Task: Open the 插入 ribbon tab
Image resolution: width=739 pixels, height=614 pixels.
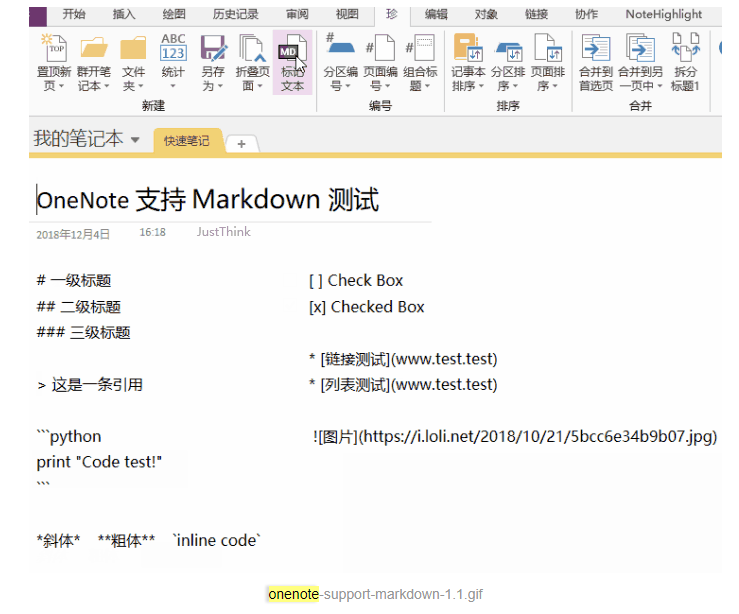Action: pyautogui.click(x=124, y=14)
